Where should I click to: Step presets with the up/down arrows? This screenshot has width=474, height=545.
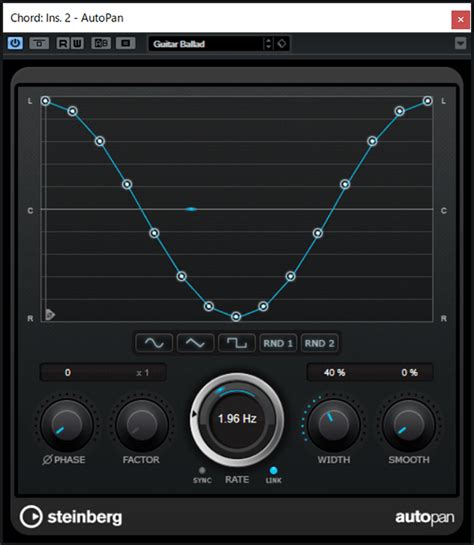(x=268, y=44)
